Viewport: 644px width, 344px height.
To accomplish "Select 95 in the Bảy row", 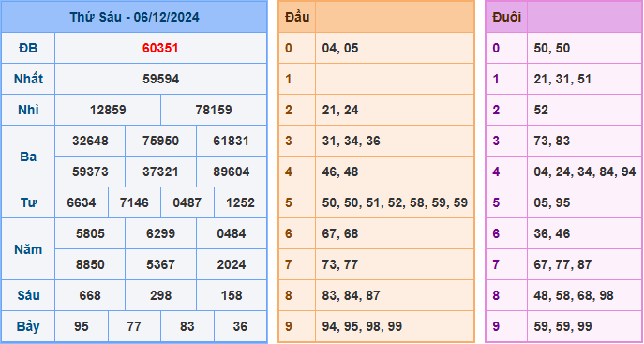I will [82, 327].
